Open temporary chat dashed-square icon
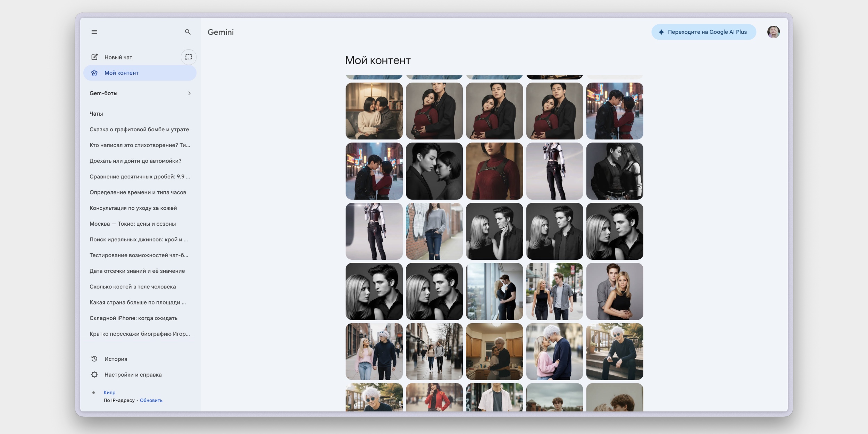 tap(189, 57)
